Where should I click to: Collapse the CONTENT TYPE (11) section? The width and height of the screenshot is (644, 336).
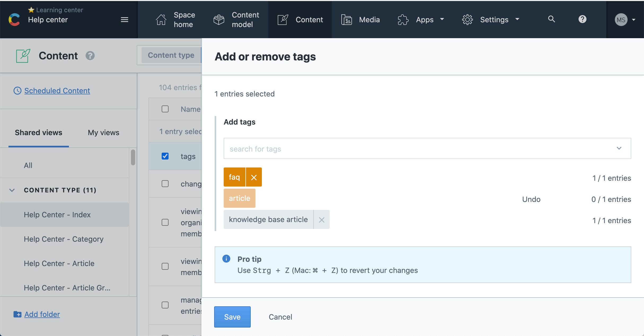(12, 190)
